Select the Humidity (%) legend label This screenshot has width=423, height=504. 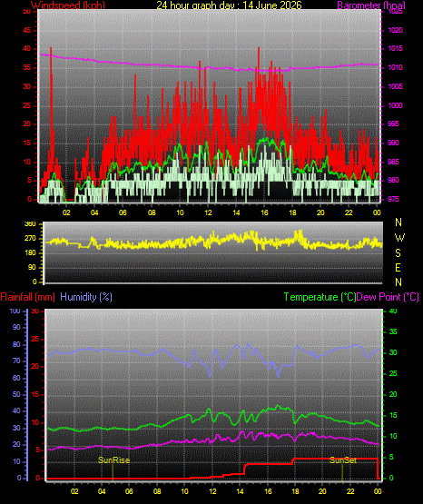pos(86,297)
